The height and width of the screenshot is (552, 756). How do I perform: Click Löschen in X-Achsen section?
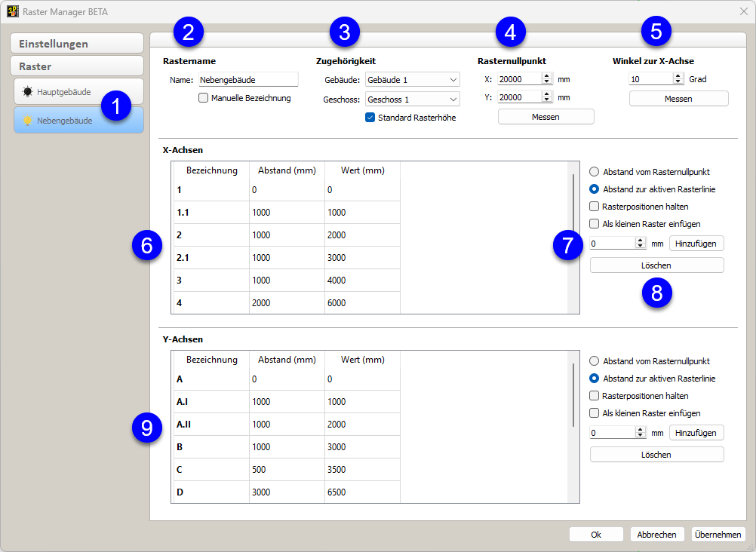point(656,265)
